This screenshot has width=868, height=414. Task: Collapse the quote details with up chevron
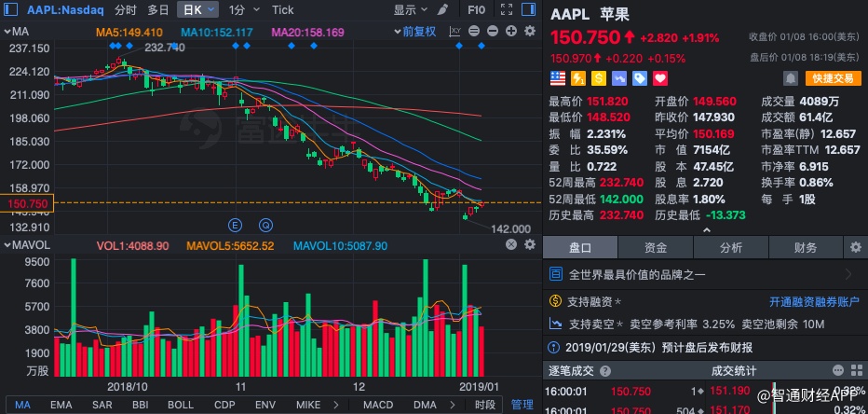pos(706,230)
